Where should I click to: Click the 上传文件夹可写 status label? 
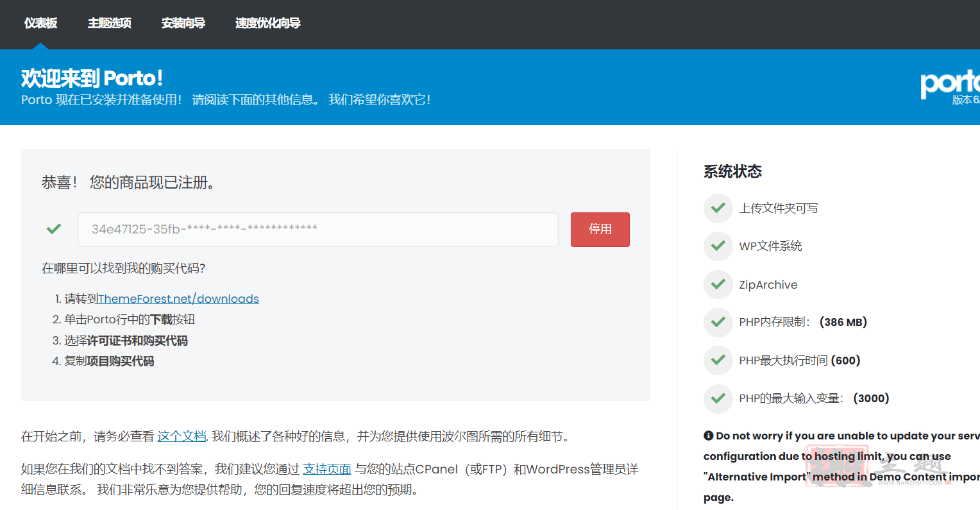point(779,208)
